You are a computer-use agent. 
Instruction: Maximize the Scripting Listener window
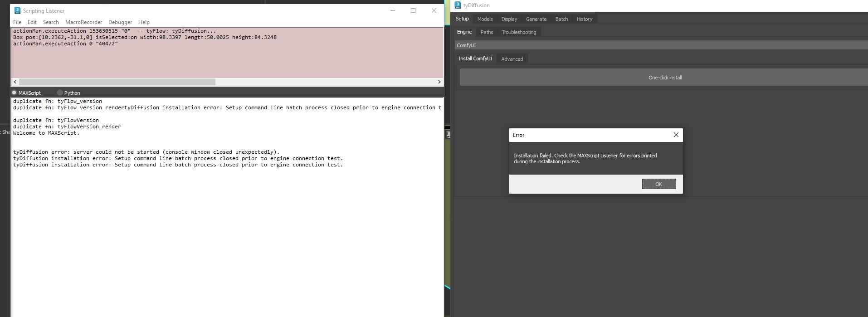pos(413,10)
